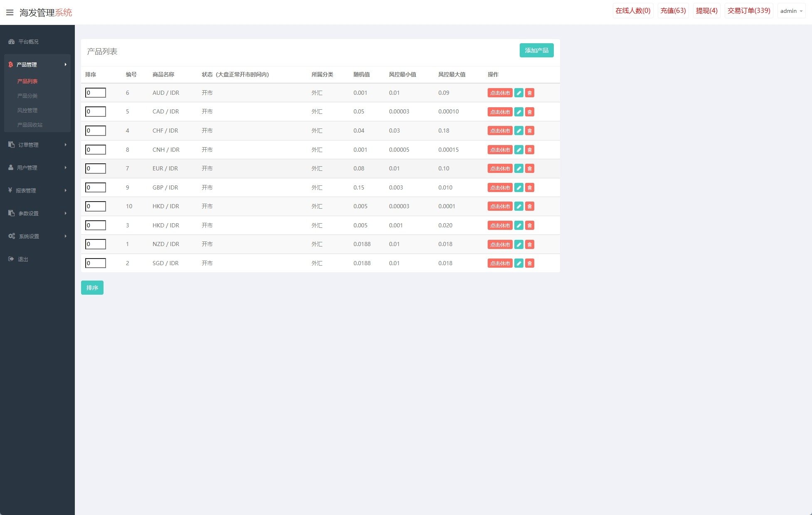This screenshot has width=812, height=515.
Task: Click the 交易订单(339) link
Action: (748, 11)
